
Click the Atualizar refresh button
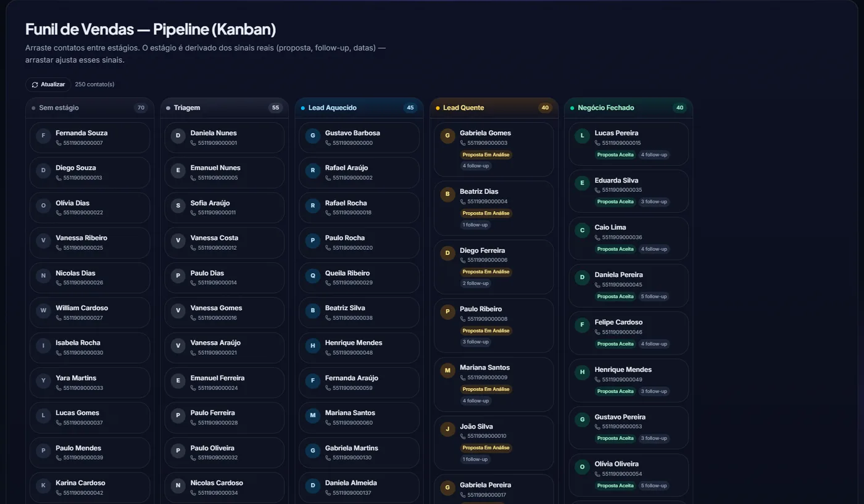point(48,85)
